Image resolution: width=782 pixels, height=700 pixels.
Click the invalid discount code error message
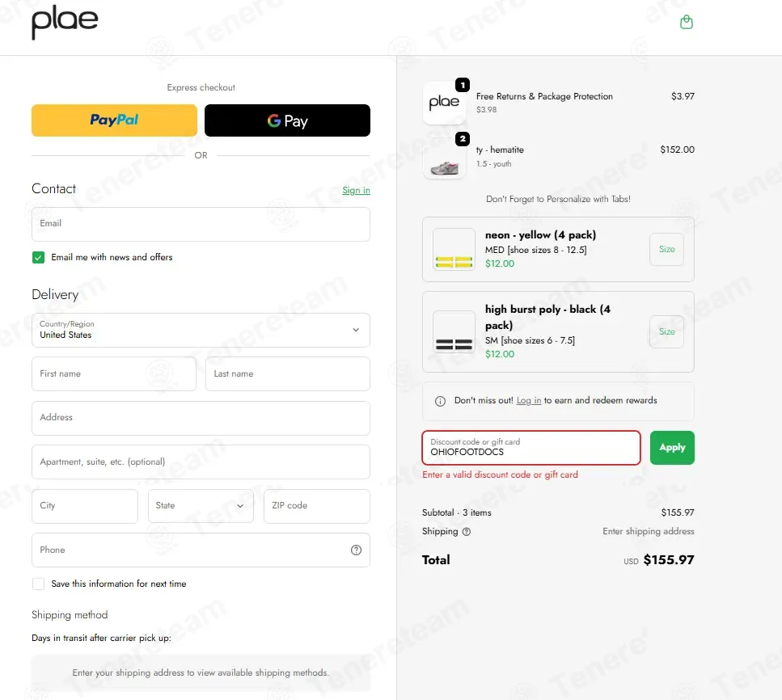[500, 474]
